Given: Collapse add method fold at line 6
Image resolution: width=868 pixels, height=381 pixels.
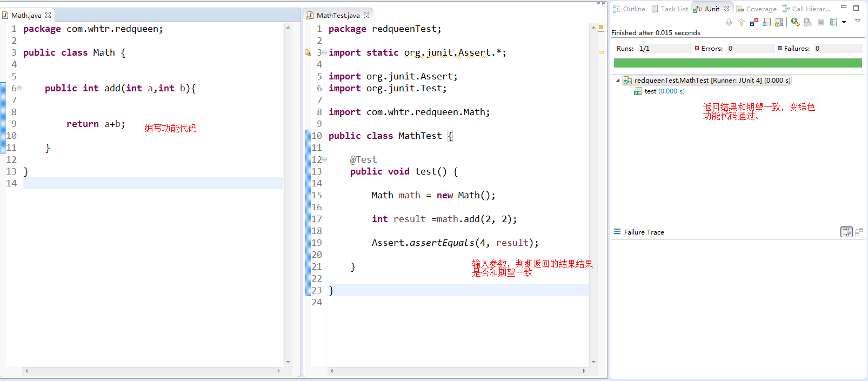Looking at the screenshot, I should coord(19,88).
